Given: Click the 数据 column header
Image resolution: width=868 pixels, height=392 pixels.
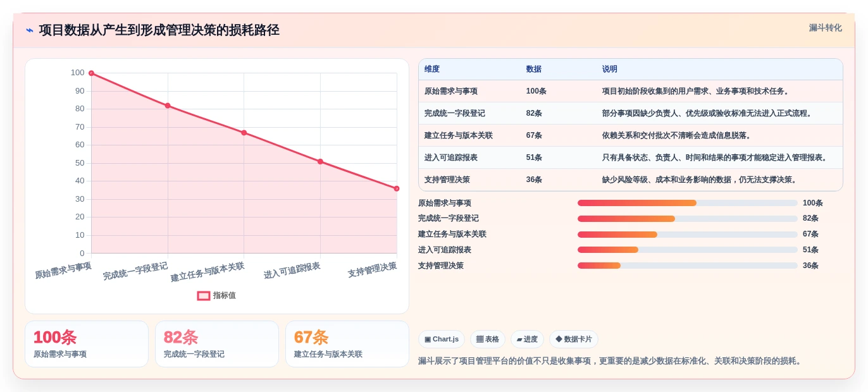Looking at the screenshot, I should coord(534,69).
